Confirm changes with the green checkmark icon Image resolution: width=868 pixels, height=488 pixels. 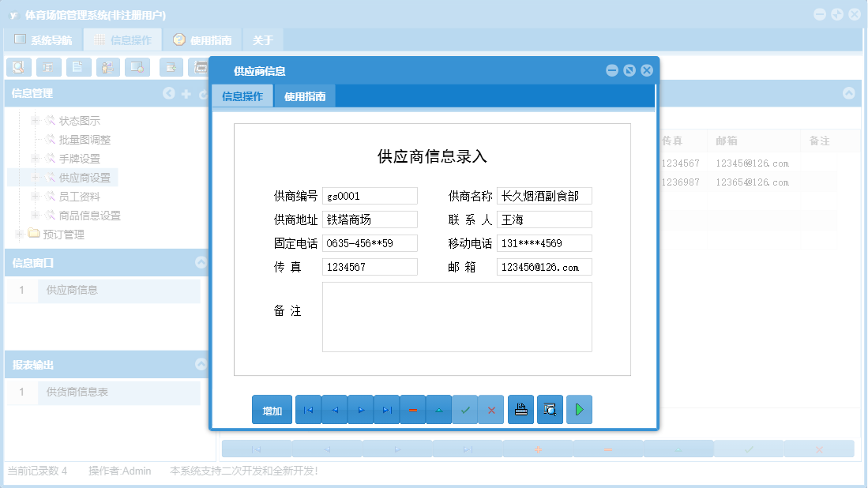pyautogui.click(x=465, y=409)
